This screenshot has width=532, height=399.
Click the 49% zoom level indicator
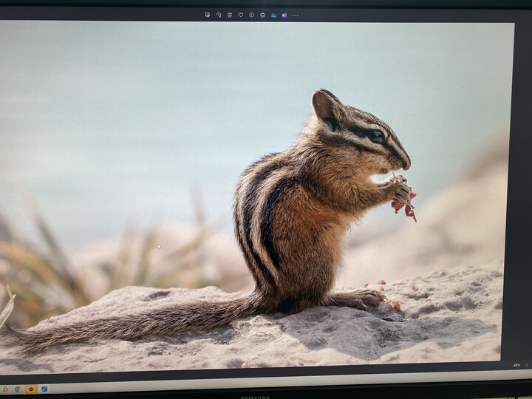[516, 366]
